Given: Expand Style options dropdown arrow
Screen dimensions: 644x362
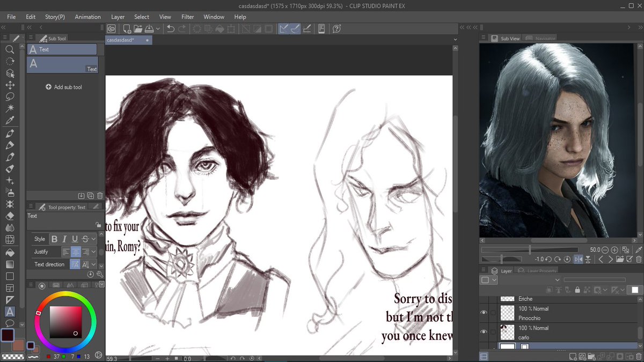Looking at the screenshot, I should 94,239.
